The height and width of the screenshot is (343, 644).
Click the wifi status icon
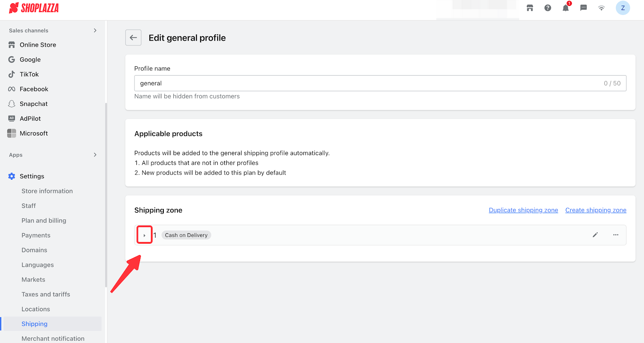click(x=601, y=8)
